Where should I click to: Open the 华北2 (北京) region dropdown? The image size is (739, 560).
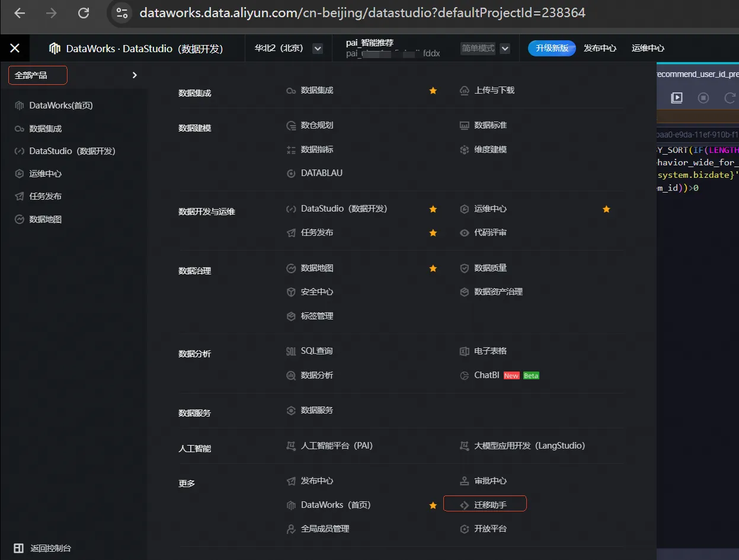click(x=318, y=49)
